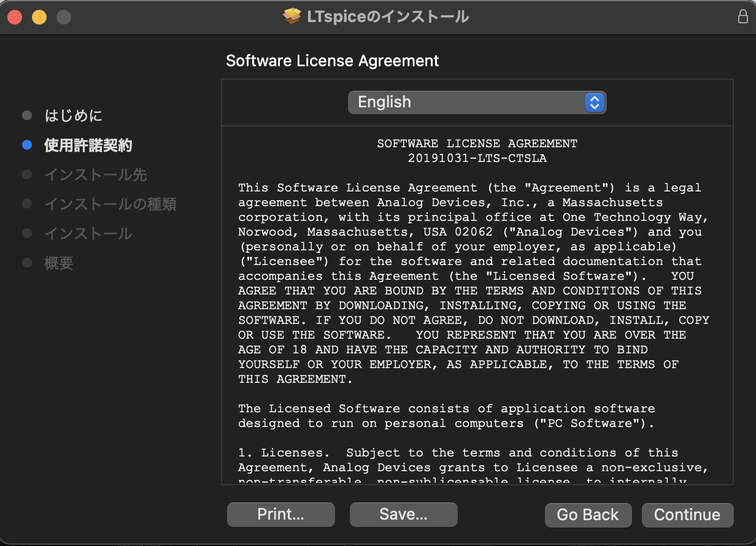Open the English language dropdown
This screenshot has width=756, height=546.
pyautogui.click(x=477, y=102)
